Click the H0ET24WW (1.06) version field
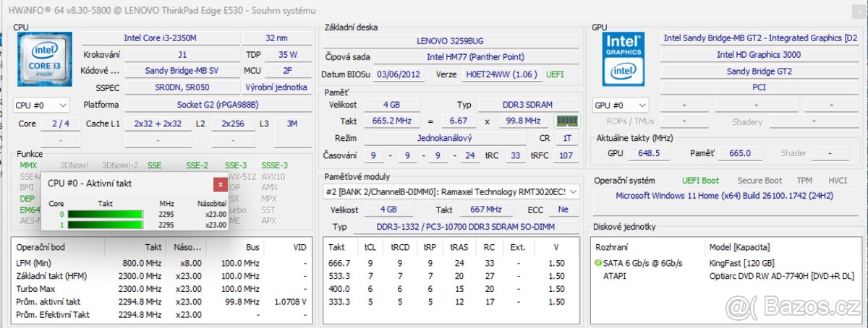This screenshot has width=868, height=328. [x=501, y=74]
